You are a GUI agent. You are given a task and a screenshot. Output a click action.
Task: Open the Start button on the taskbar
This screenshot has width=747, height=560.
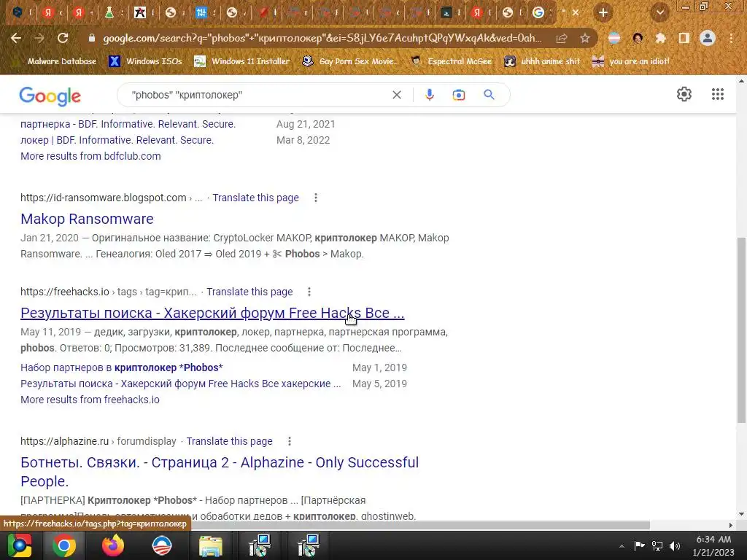(x=20, y=545)
